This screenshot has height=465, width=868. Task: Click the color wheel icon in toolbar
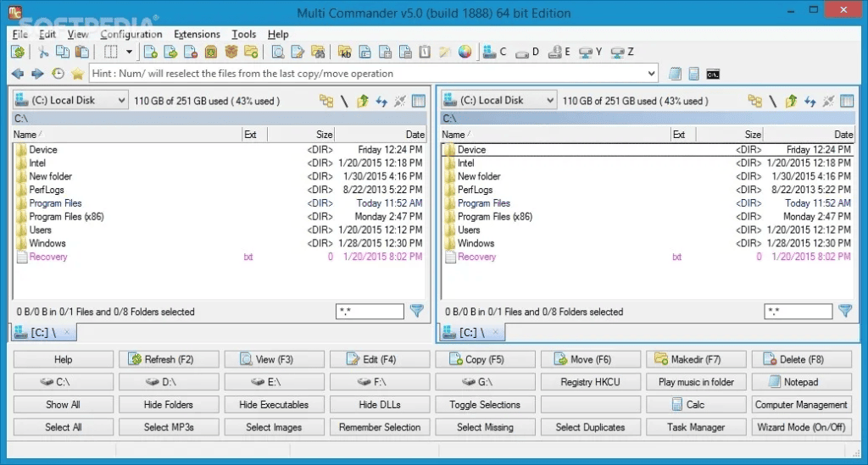point(464,53)
